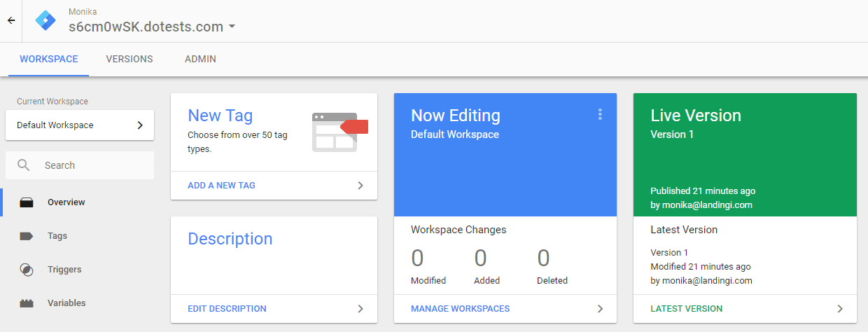Click the green Latest Version link
The height and width of the screenshot is (332, 868).
(x=686, y=308)
